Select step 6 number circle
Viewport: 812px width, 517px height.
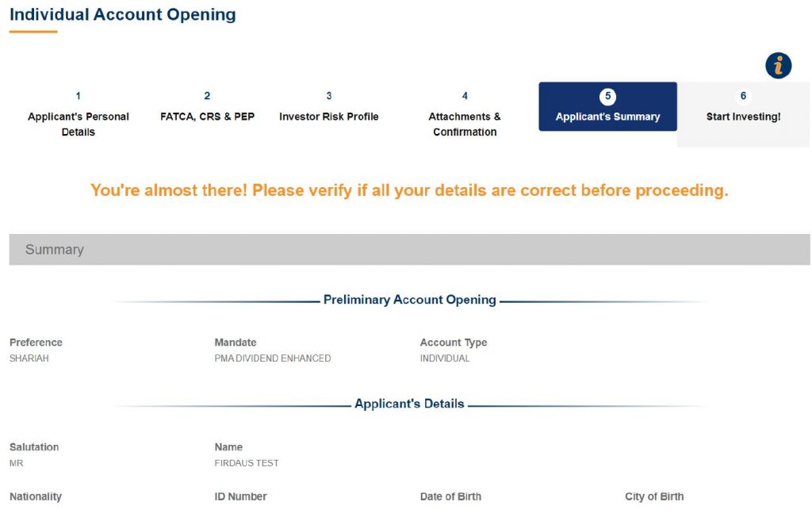pos(743,96)
